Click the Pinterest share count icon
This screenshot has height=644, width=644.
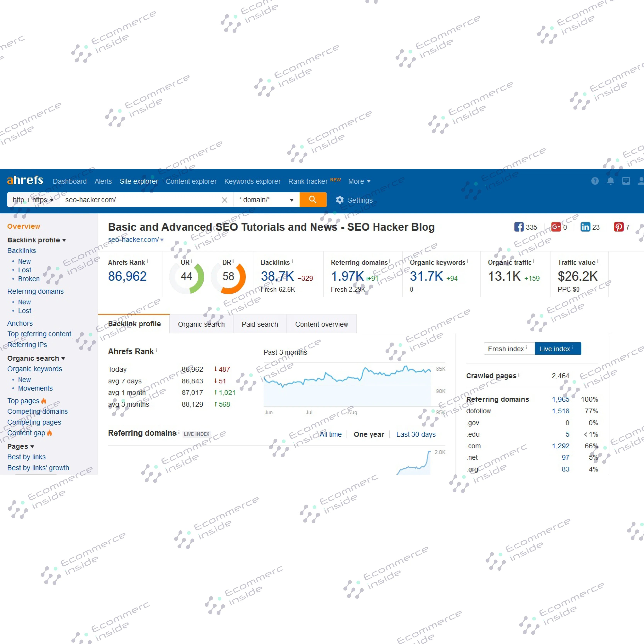pos(619,227)
